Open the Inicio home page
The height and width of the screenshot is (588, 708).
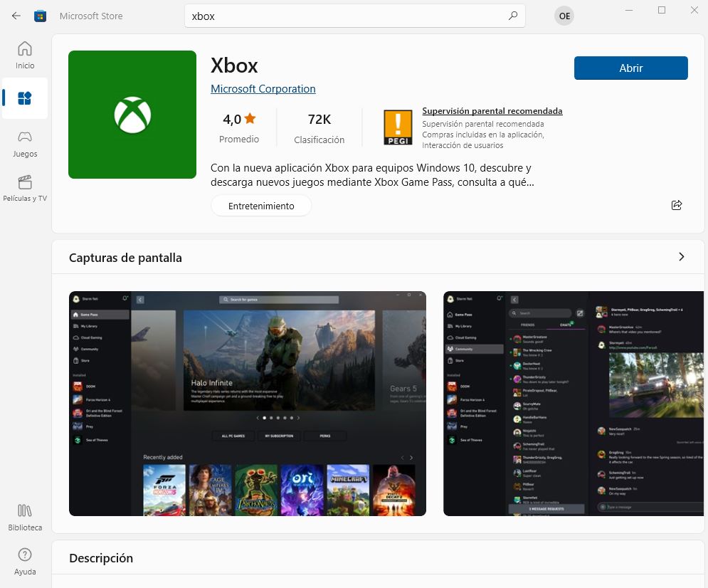[x=25, y=55]
